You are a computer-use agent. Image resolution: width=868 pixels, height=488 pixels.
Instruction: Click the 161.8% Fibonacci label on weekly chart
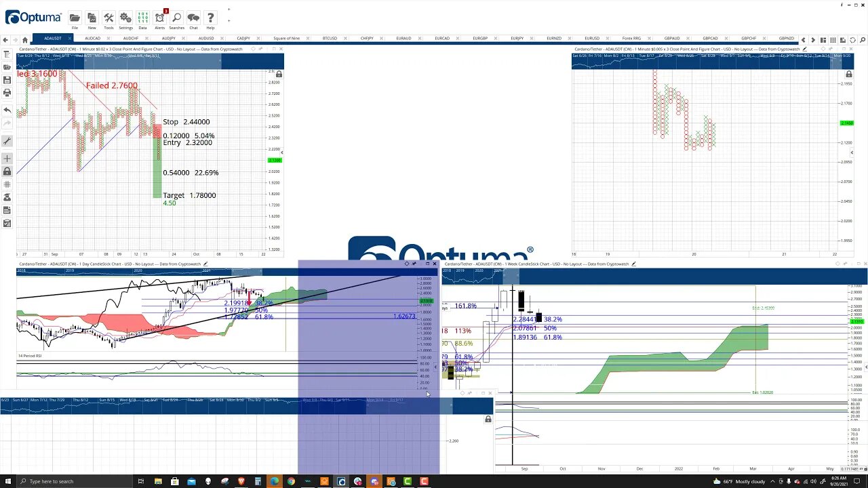pos(466,306)
